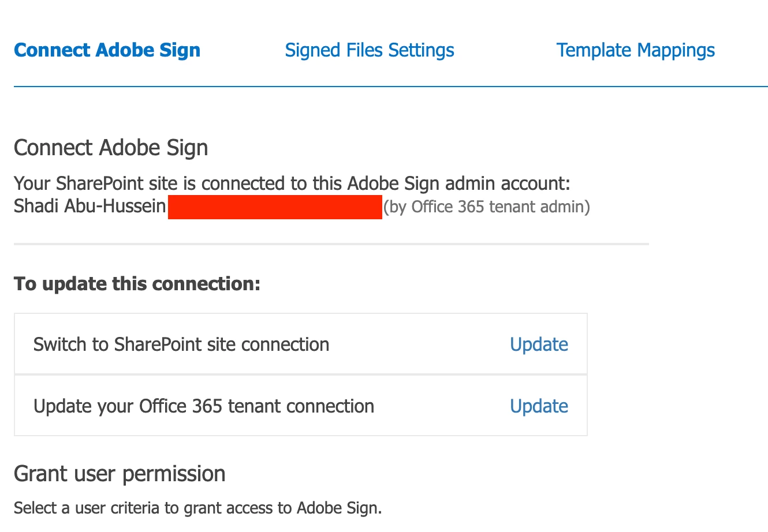Click the words Adobe Sign admin account
Screen dimensions: 768x532
coord(458,183)
